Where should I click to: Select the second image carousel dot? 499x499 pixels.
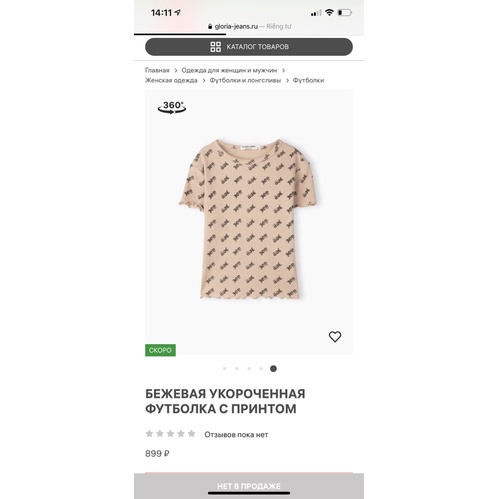click(237, 369)
